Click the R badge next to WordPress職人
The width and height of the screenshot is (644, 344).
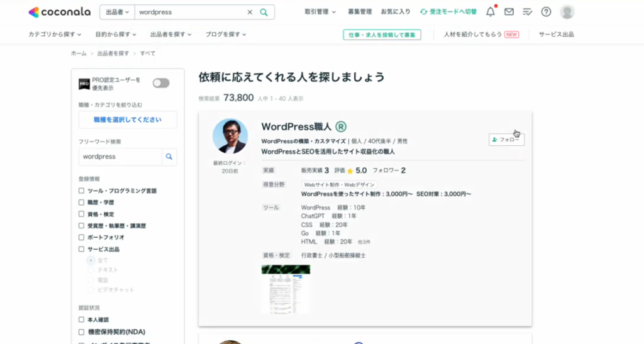[341, 127]
